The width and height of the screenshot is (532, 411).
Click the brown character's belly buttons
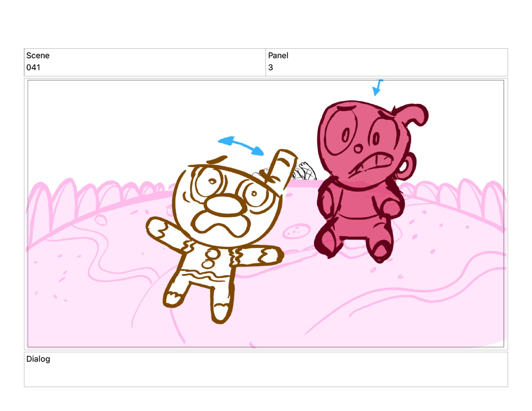(x=212, y=256)
